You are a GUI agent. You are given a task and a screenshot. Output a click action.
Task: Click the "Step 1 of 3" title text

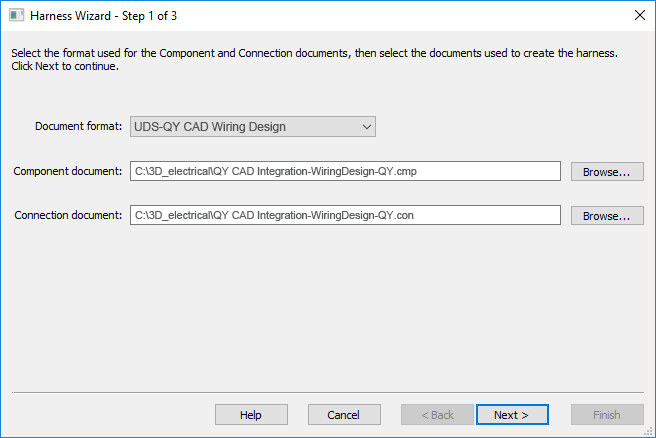coord(147,16)
